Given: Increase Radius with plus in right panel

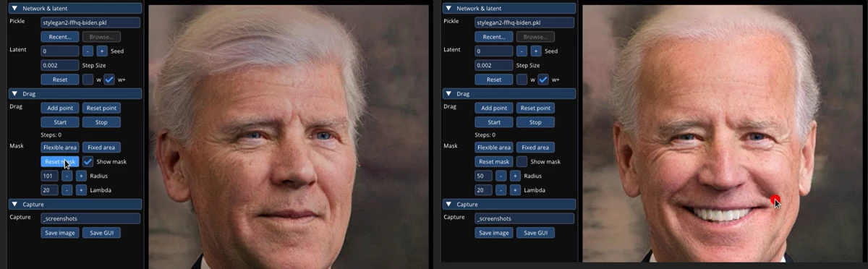Looking at the screenshot, I should pos(515,176).
